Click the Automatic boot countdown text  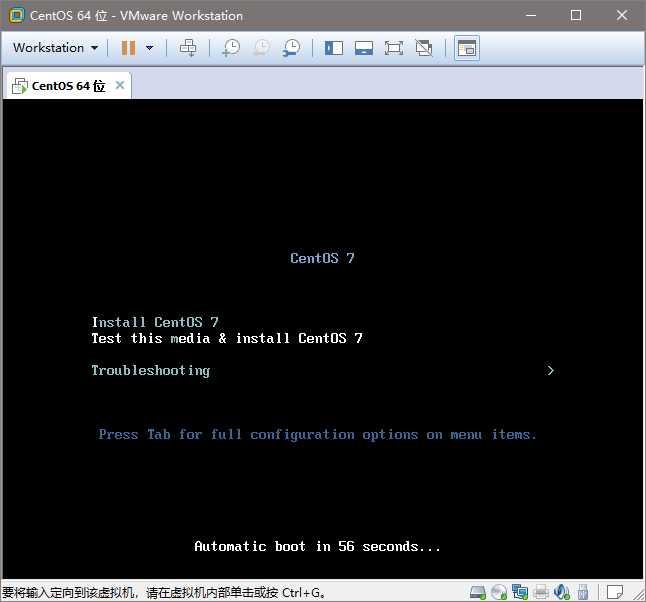[317, 546]
